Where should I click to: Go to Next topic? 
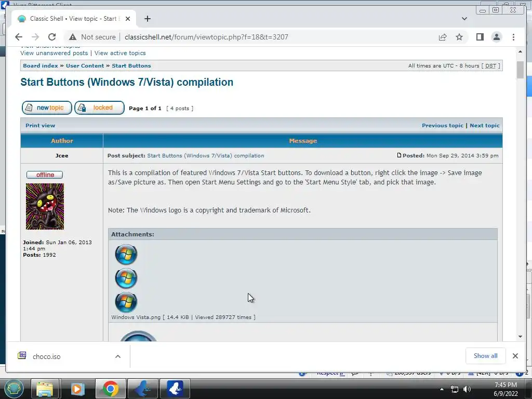point(485,126)
